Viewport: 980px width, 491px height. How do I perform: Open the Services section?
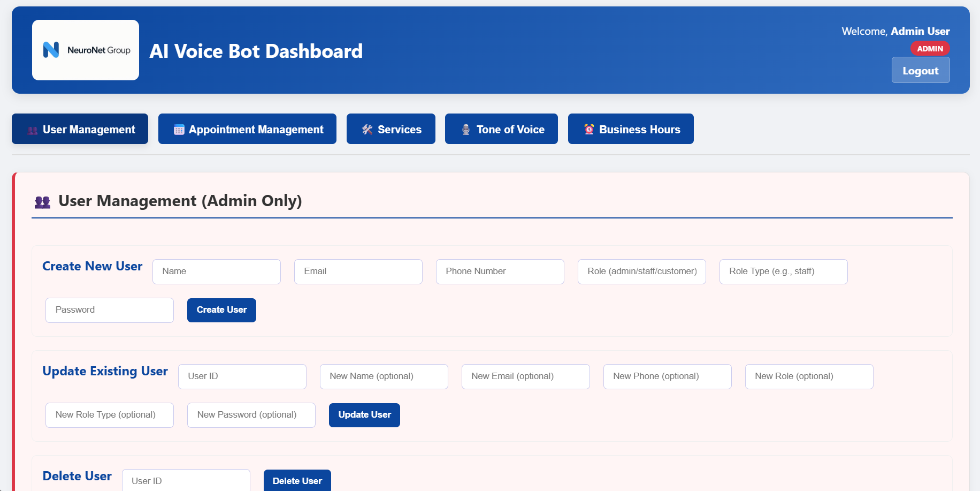pyautogui.click(x=391, y=129)
